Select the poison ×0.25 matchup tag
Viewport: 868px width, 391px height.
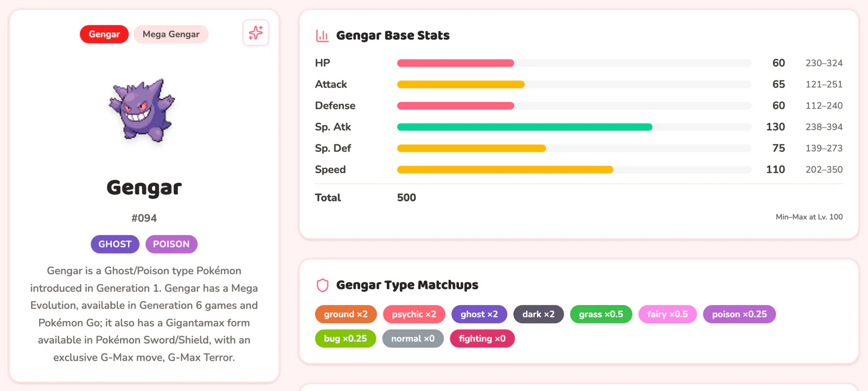tap(739, 314)
